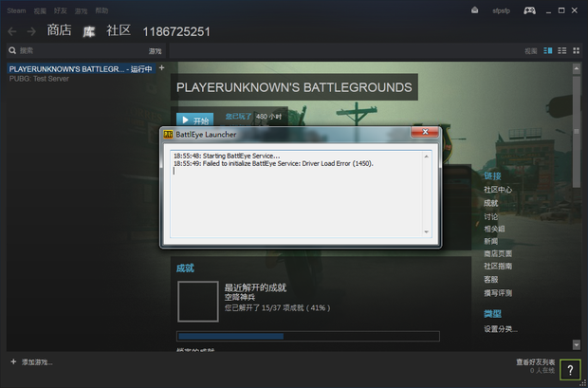588x388 pixels.
Task: Click the BattlEye Launcher title icon
Action: [x=168, y=134]
